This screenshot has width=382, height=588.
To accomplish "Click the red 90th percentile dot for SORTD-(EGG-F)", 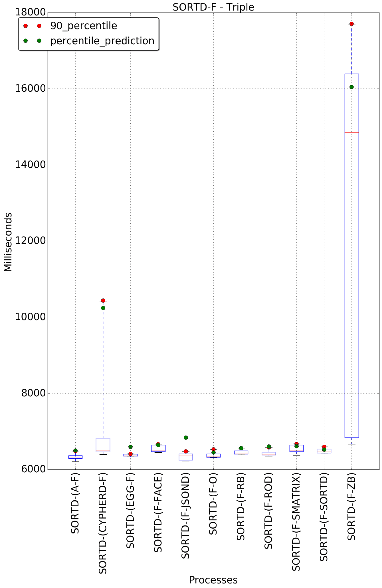I will (x=130, y=454).
